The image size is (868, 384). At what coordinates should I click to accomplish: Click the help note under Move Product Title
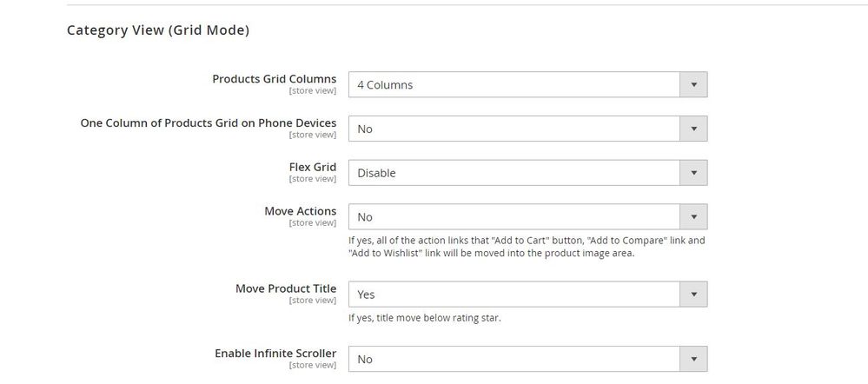(425, 318)
